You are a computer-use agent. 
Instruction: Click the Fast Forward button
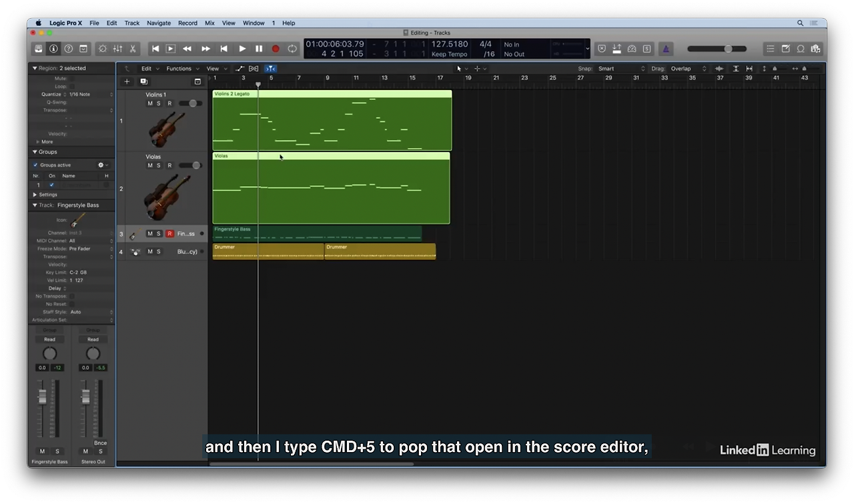point(205,49)
